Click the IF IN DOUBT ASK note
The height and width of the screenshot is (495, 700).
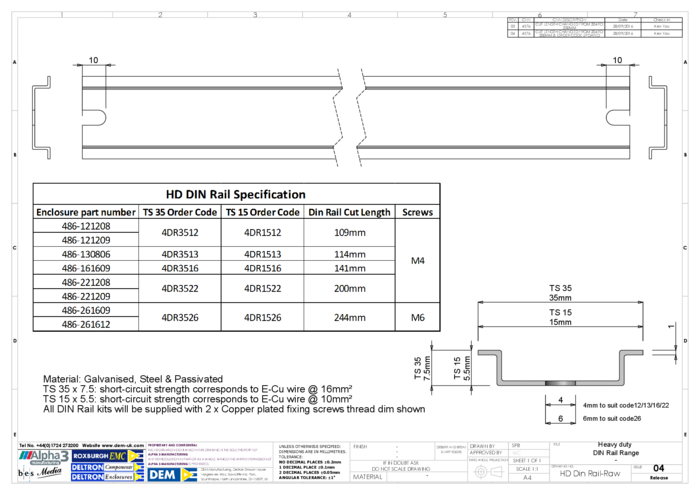point(401,463)
